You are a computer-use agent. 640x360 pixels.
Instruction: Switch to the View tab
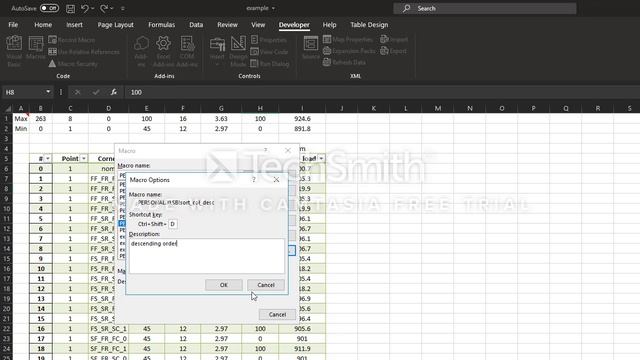pyautogui.click(x=258, y=25)
